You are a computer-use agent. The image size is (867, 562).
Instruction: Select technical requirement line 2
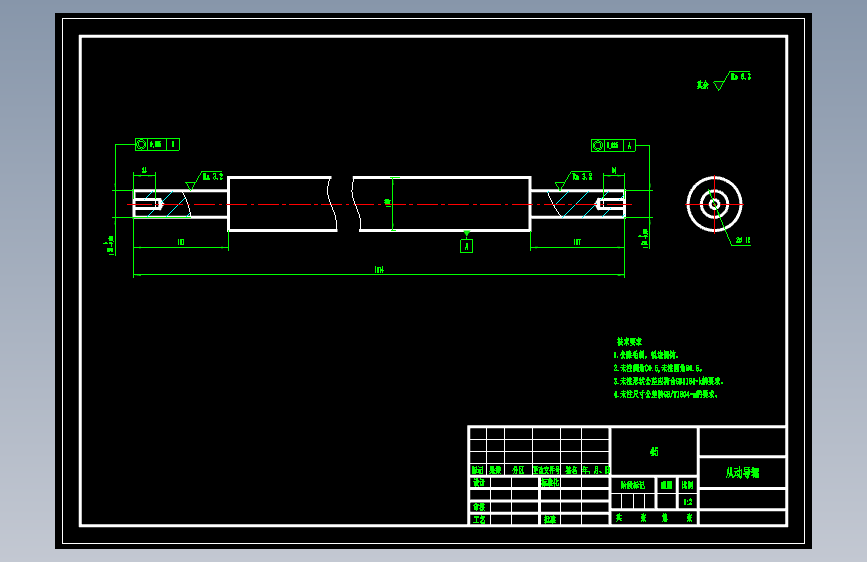[658, 368]
